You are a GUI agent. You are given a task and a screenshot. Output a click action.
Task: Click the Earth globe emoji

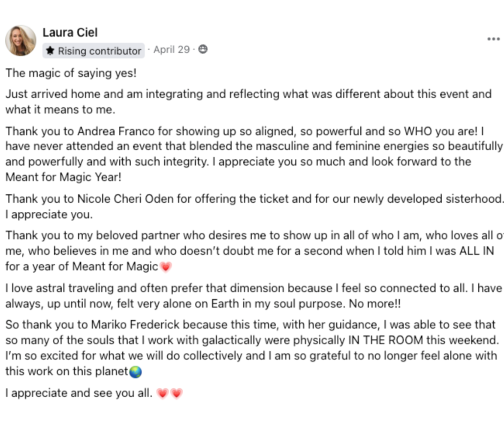135,371
